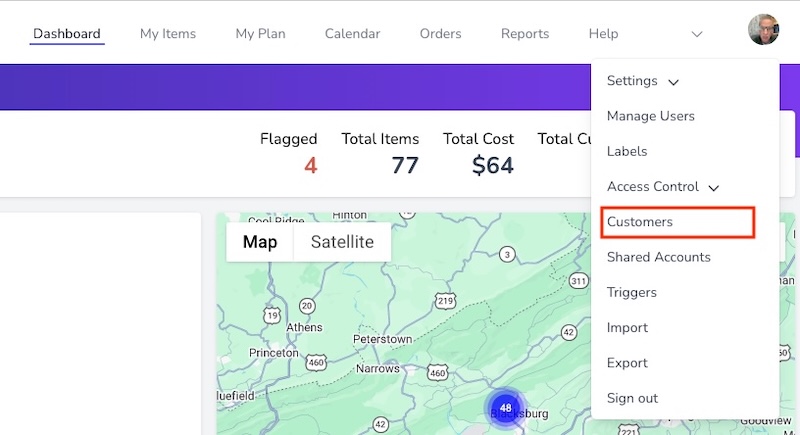Switch map to Map view
The height and width of the screenshot is (435, 800).
(260, 242)
